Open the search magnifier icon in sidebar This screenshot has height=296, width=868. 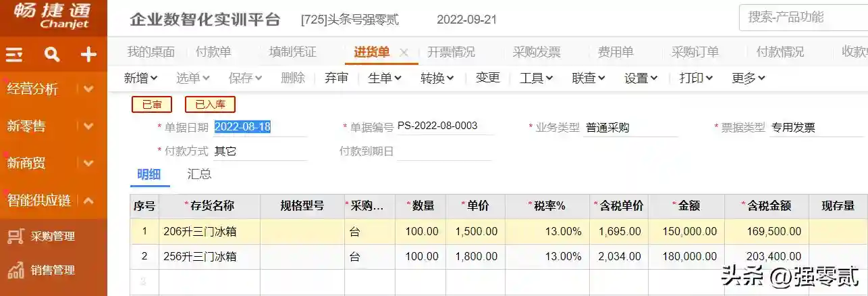pyautogui.click(x=52, y=55)
